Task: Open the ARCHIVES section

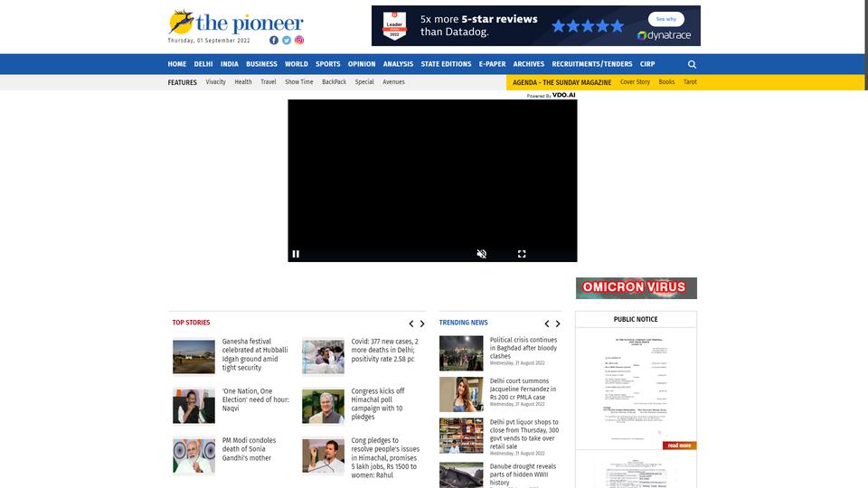Action: [529, 64]
